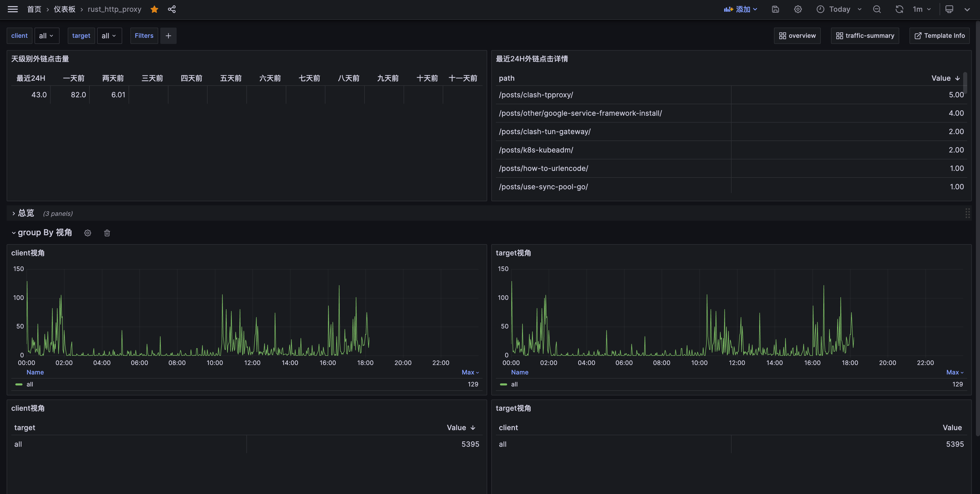The image size is (980, 494).
Task: Open the Today time range picker
Action: pyautogui.click(x=839, y=9)
